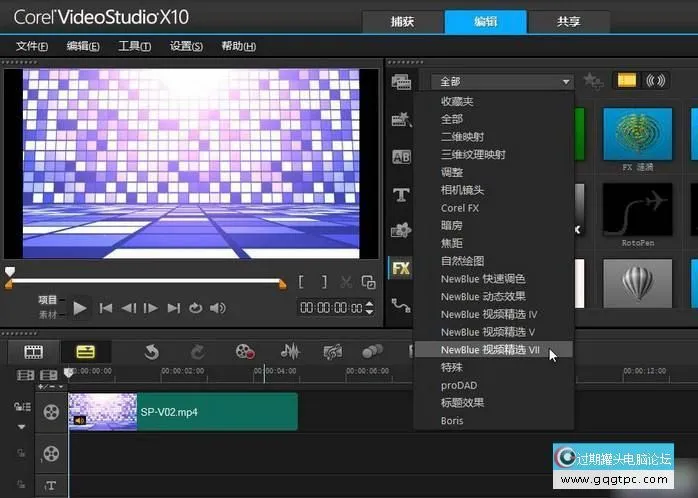
Task: Open the Transitions library icon
Action: pyautogui.click(x=401, y=157)
